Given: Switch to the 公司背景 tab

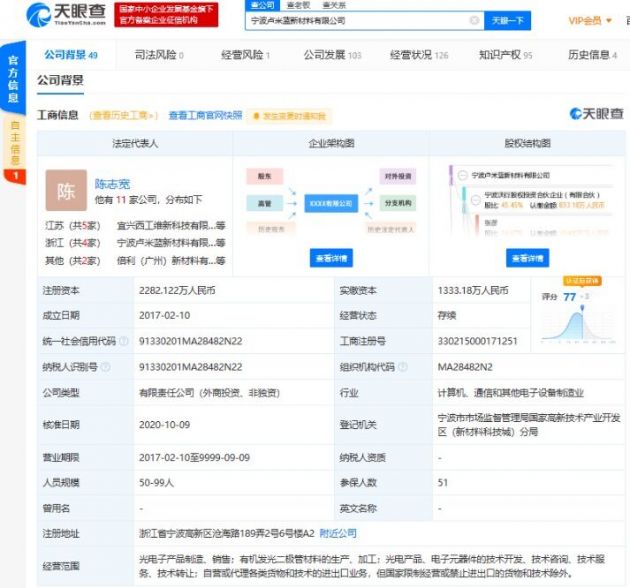Looking at the screenshot, I should [x=71, y=55].
